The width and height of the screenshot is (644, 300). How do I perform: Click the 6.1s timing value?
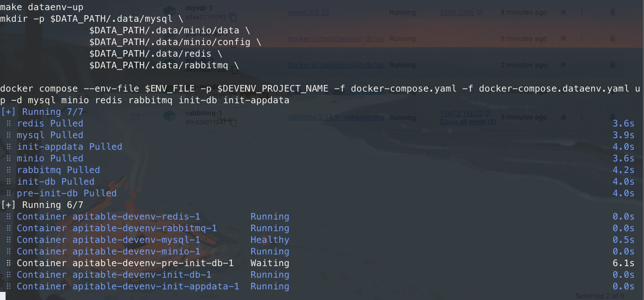click(x=623, y=263)
